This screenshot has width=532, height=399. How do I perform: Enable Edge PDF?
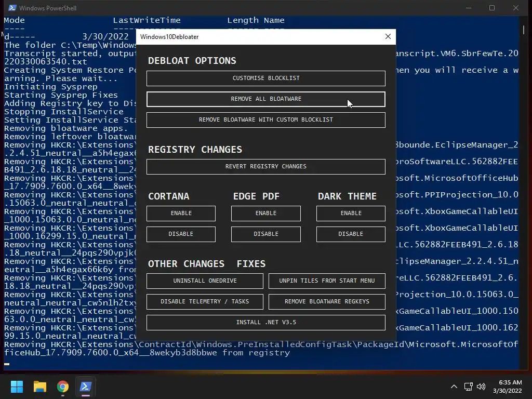pos(265,214)
